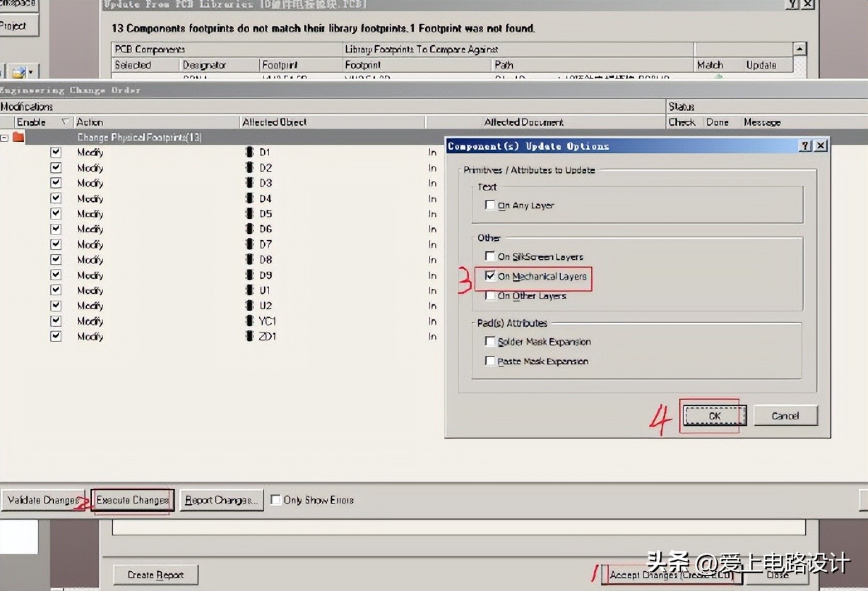This screenshot has height=591, width=868.
Task: Select the Modify row for D3
Action: pyautogui.click(x=90, y=183)
